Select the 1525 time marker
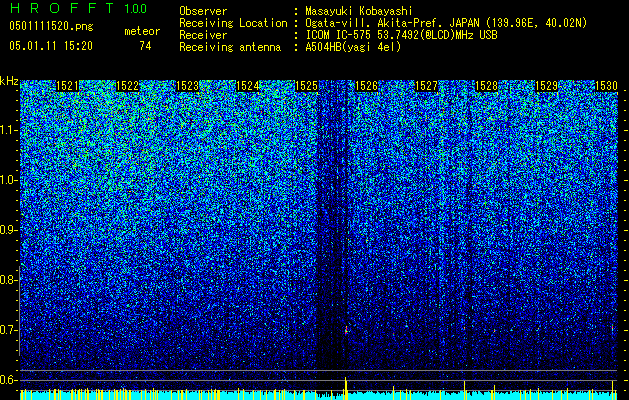Viewport: 629px width, 400px height. [x=306, y=86]
